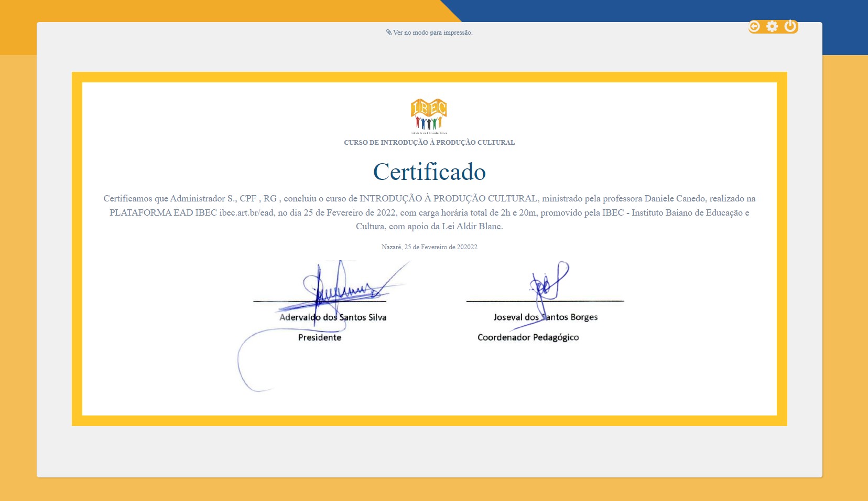
Task: Click the paperclip icon beside print mode
Action: [389, 33]
